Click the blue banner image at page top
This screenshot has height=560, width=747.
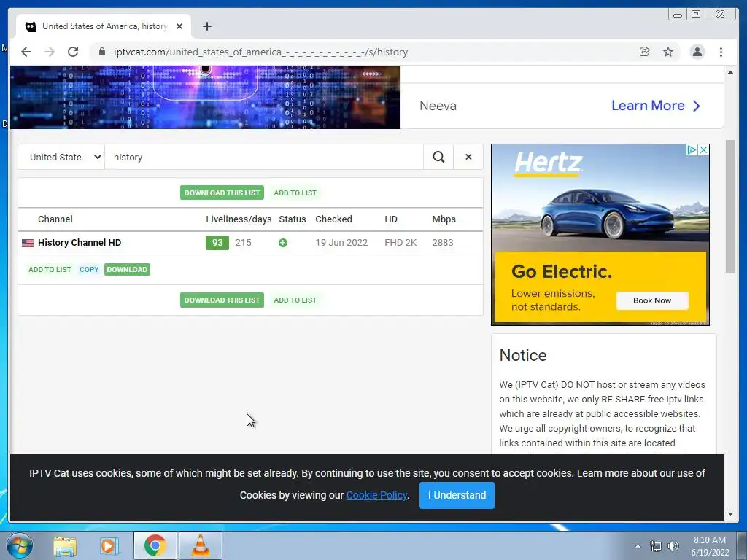(205, 97)
